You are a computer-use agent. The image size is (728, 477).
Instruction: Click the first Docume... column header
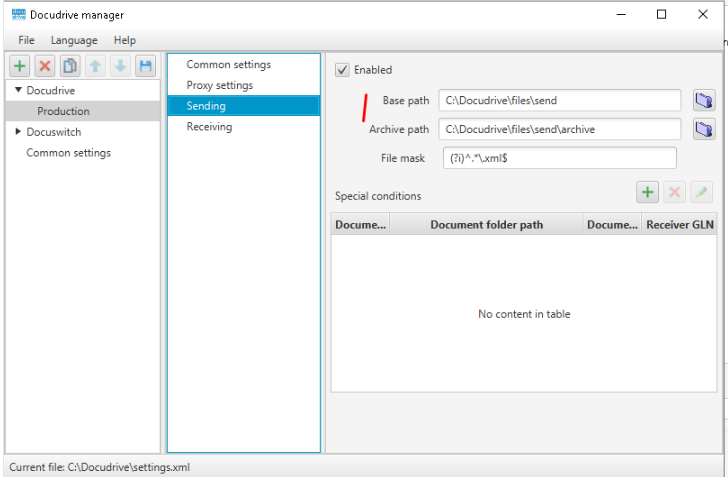pyautogui.click(x=360, y=225)
